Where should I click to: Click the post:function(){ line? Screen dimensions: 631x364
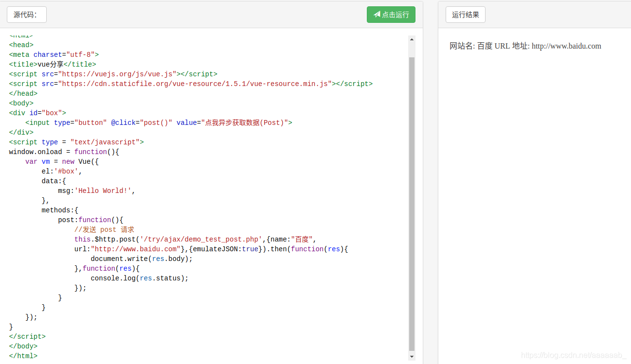click(90, 220)
